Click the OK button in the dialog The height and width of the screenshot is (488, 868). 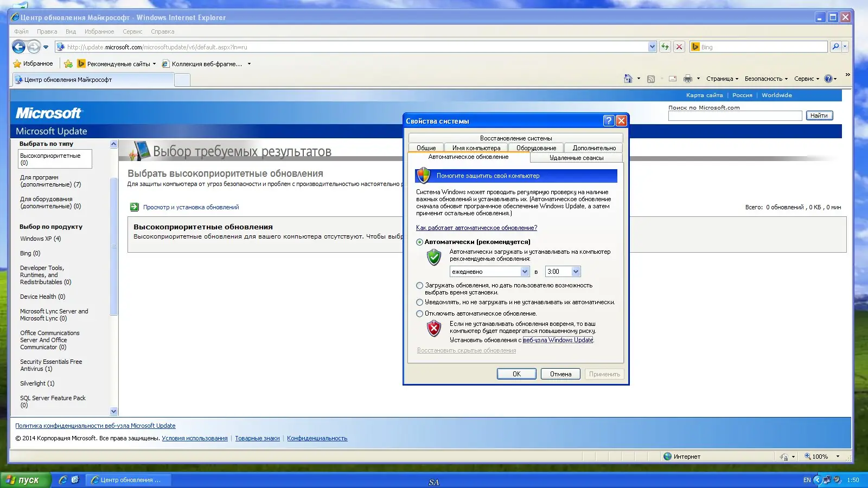tap(516, 374)
